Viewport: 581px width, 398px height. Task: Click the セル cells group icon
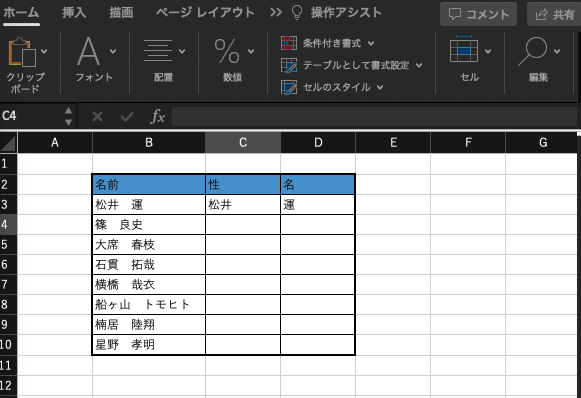point(464,50)
